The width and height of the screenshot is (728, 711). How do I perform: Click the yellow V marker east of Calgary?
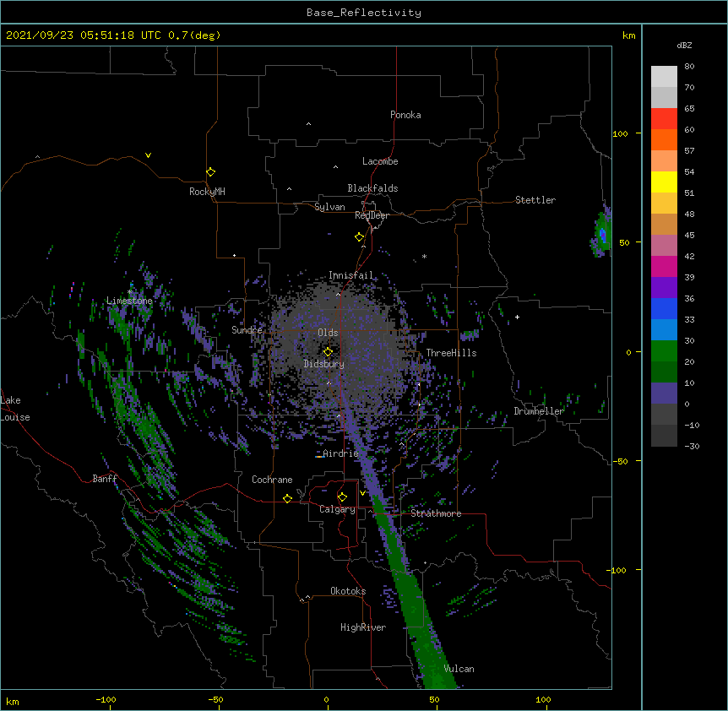coord(362,493)
